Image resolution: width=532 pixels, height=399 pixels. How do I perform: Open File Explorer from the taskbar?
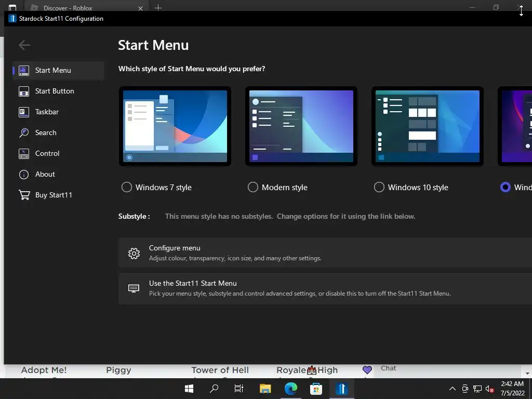tap(265, 389)
